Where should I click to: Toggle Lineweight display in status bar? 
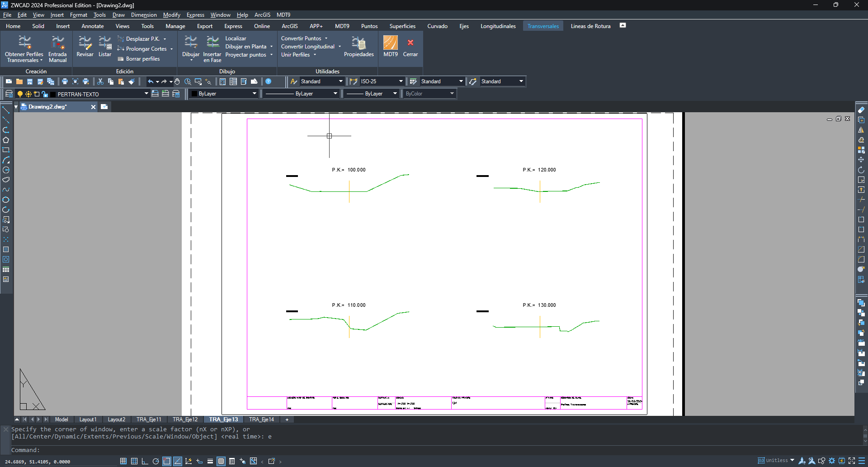click(x=210, y=461)
